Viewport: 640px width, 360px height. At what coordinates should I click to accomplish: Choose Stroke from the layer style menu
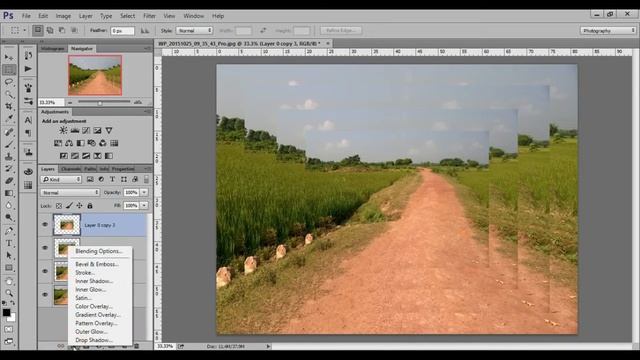click(x=84, y=273)
